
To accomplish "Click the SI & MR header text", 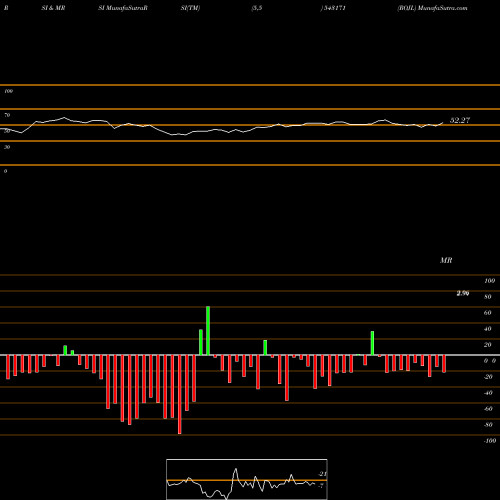I will coord(53,8).
